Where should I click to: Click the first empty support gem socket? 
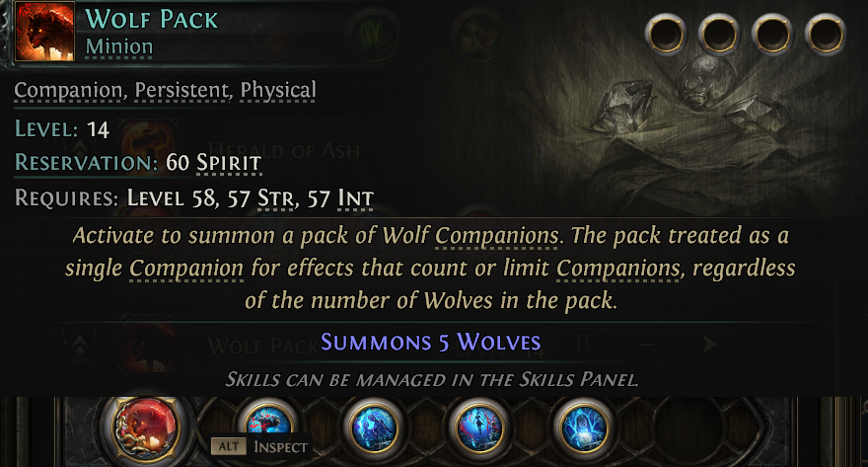pos(666,35)
